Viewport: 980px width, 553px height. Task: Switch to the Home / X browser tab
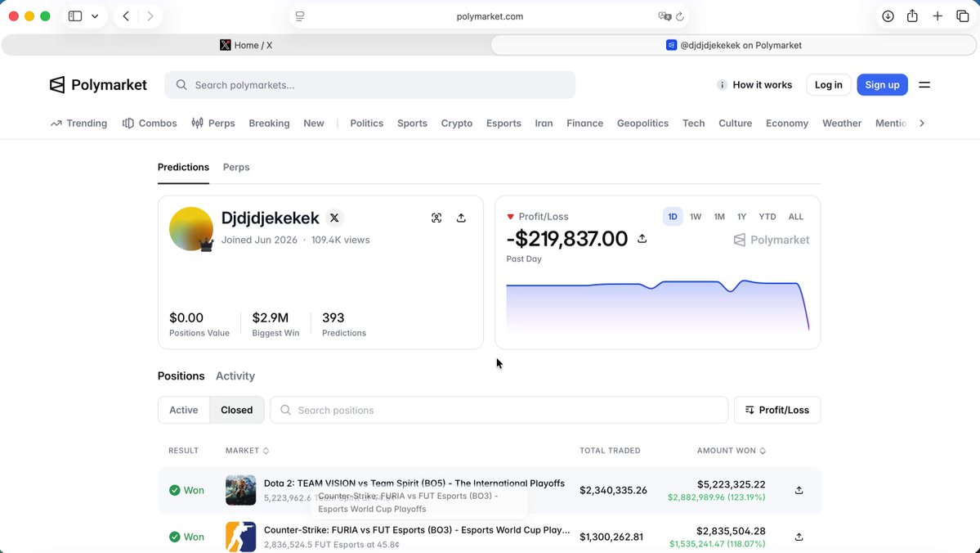tap(246, 45)
